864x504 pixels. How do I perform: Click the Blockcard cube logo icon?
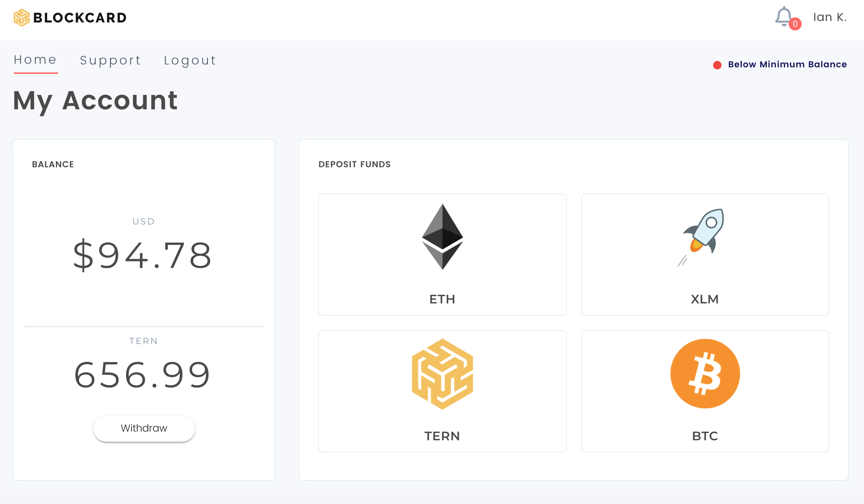pyautogui.click(x=21, y=17)
